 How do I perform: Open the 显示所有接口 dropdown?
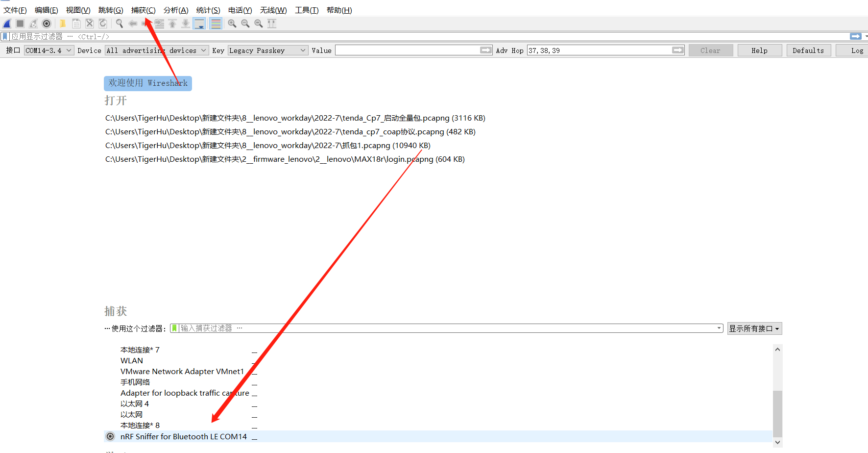pyautogui.click(x=754, y=328)
